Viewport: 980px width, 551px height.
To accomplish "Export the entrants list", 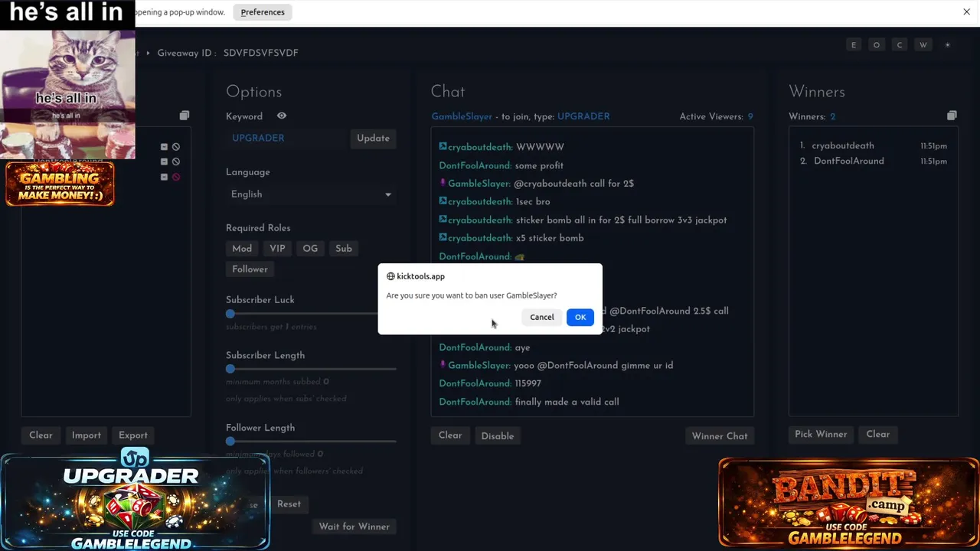I will tap(133, 435).
